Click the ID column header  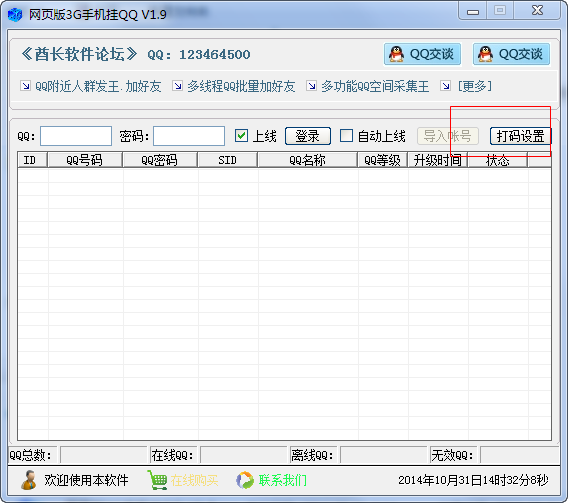click(x=33, y=160)
